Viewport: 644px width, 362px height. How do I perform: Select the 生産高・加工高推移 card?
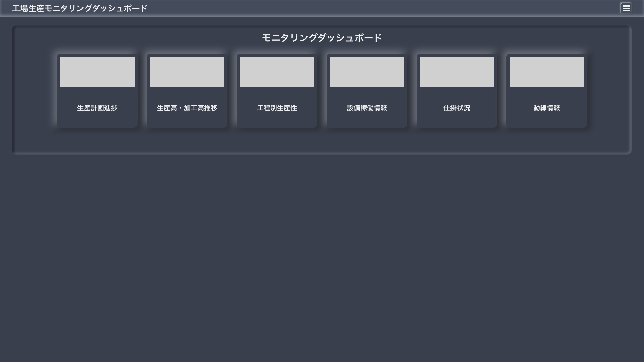coord(187,90)
